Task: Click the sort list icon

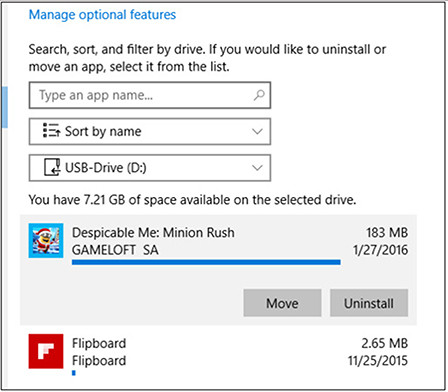Action: (51, 130)
